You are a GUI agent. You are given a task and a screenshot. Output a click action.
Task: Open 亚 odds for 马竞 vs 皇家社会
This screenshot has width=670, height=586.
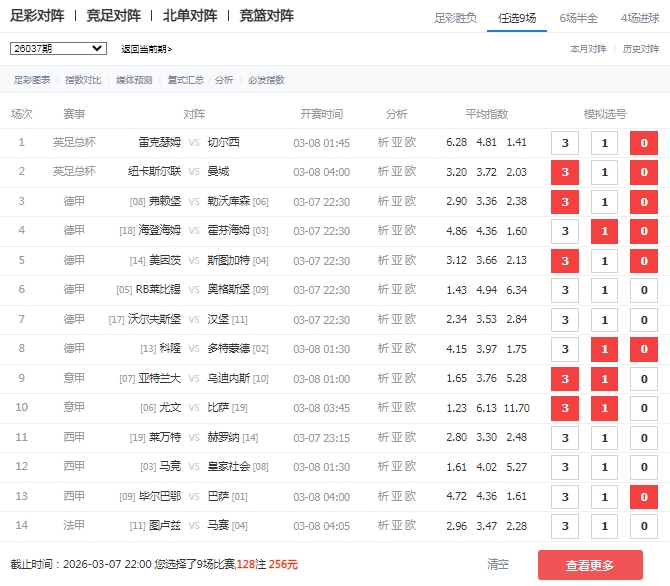tap(396, 467)
